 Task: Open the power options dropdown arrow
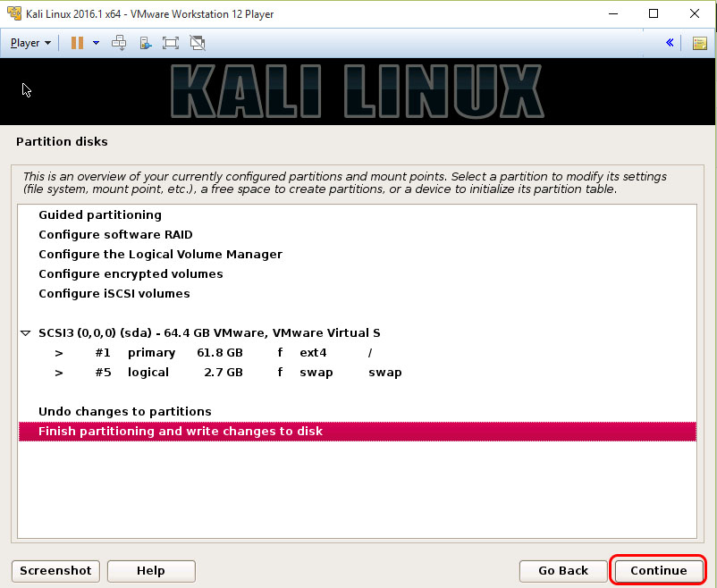pyautogui.click(x=96, y=43)
